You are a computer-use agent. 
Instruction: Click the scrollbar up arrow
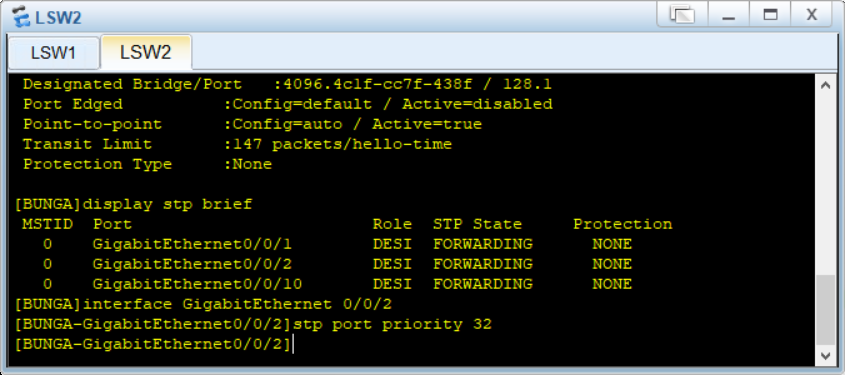pyautogui.click(x=825, y=85)
